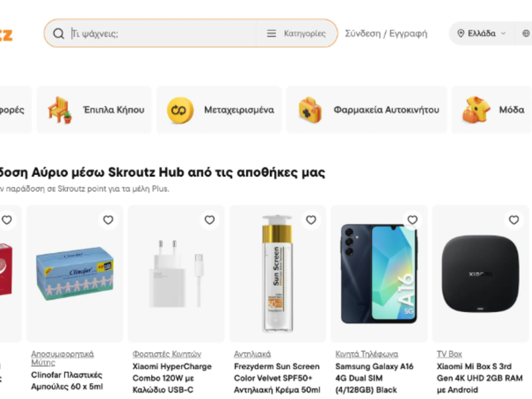Favorite the Clinofar product with heart
532x399 pixels.
click(108, 220)
